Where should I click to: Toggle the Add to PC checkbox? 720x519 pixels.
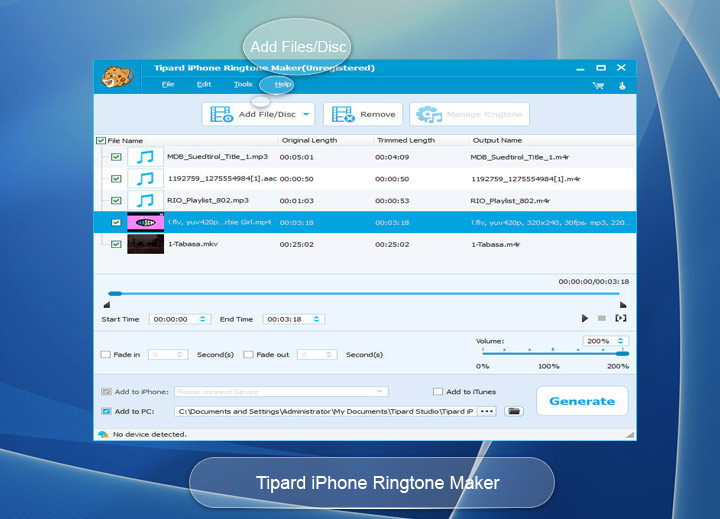click(106, 412)
